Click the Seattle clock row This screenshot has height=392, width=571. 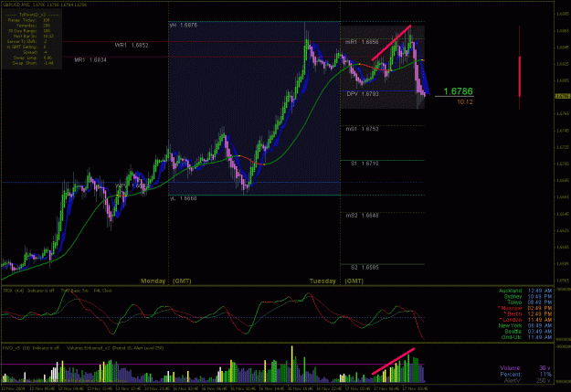tap(528, 332)
